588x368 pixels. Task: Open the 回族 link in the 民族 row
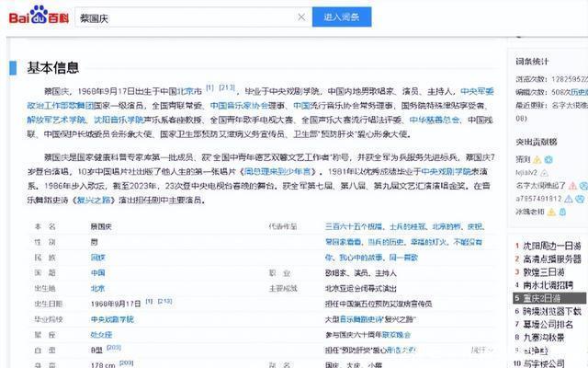coord(98,258)
